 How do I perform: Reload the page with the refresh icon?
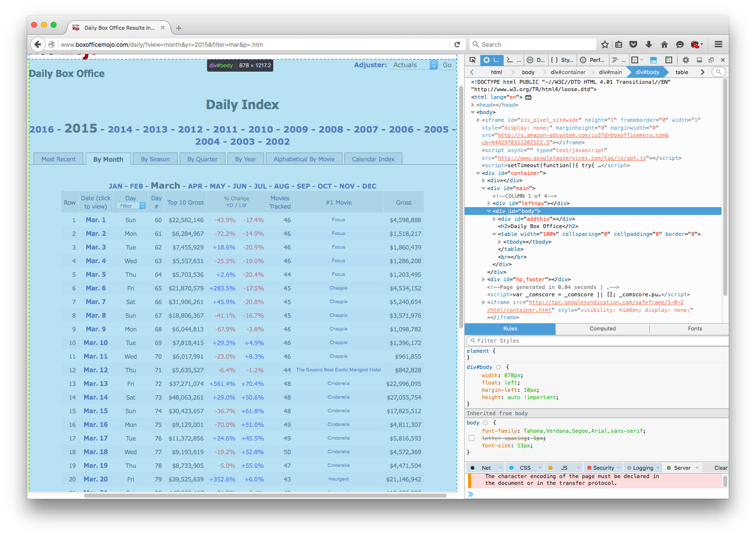click(x=457, y=44)
